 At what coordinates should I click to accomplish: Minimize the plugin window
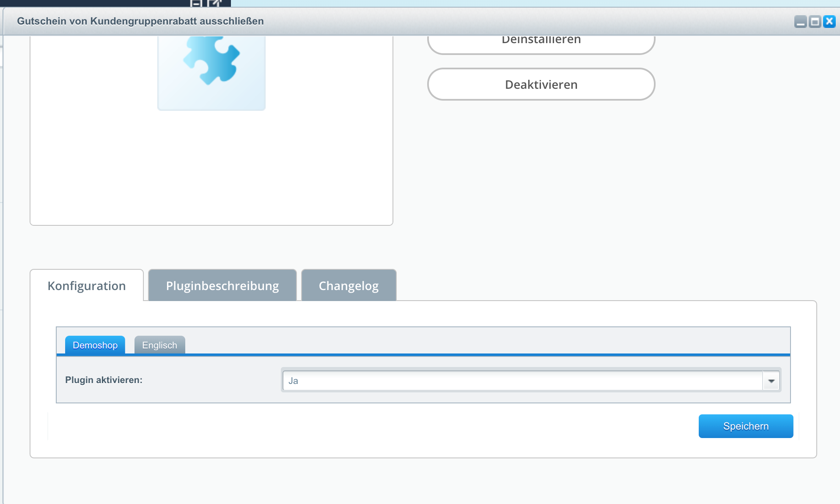(x=800, y=22)
